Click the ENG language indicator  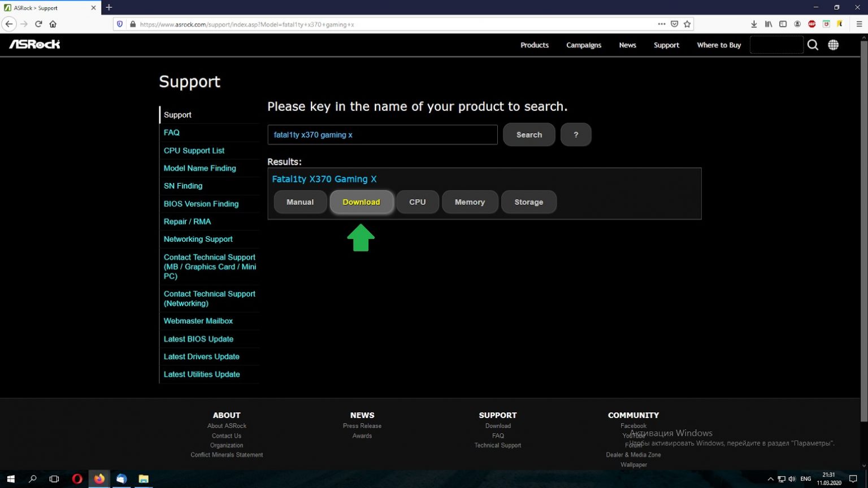pos(806,479)
